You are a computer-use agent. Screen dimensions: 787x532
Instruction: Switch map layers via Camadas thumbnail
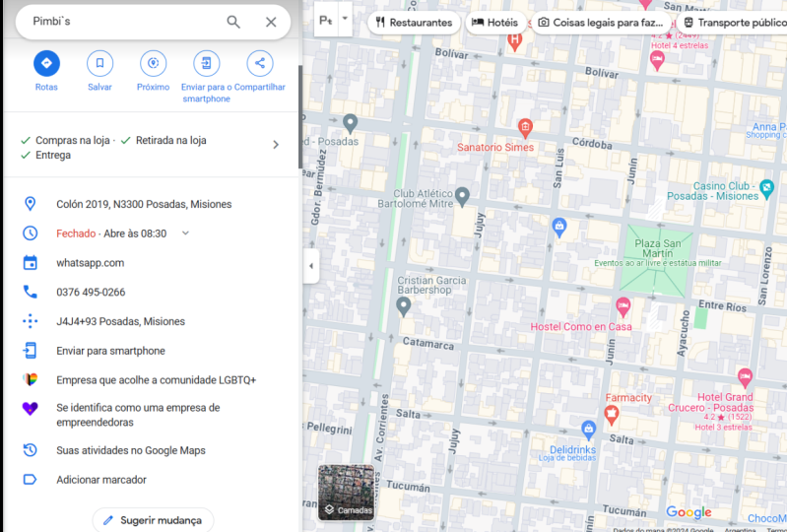[x=347, y=493]
